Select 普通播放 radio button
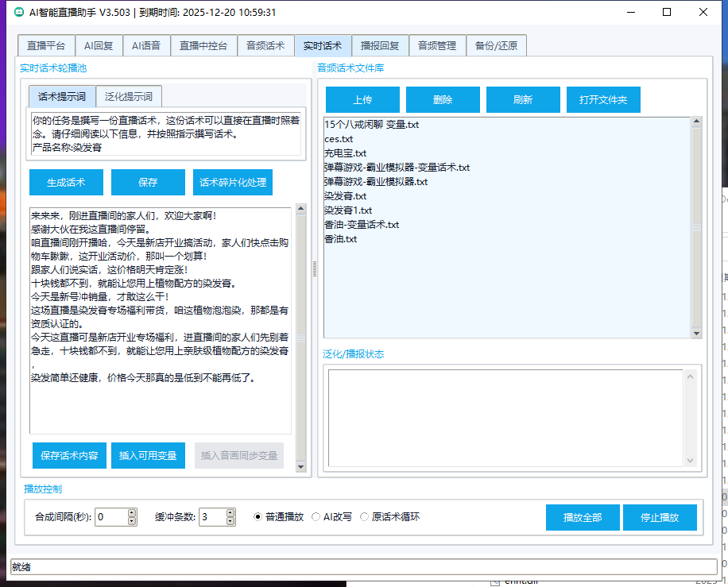 [258, 517]
